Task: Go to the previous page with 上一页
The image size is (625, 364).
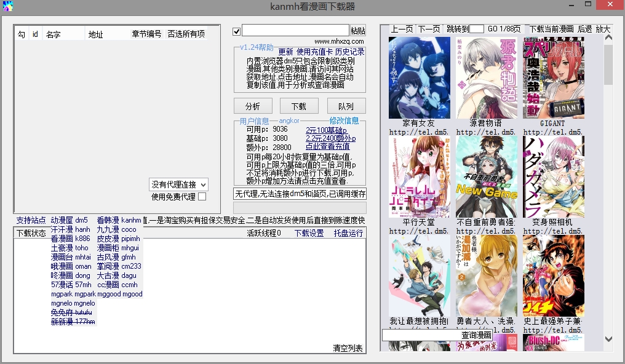Action: click(402, 29)
